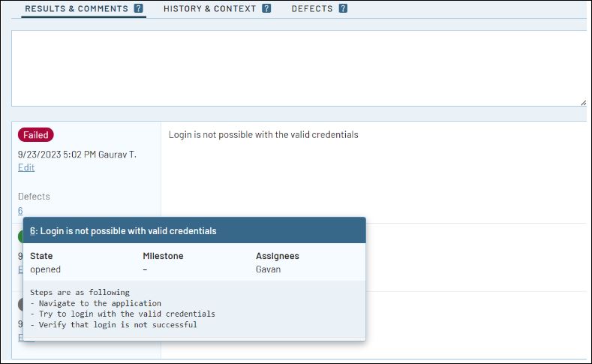Open the help icon beside Defects tab
The image size is (592, 364).
[343, 8]
